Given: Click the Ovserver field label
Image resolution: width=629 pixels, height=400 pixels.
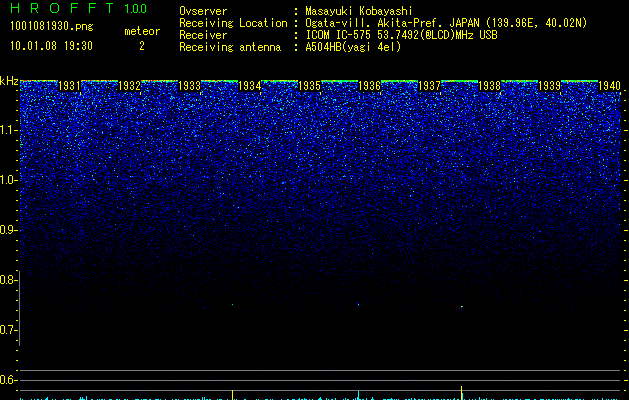Looking at the screenshot, I should point(203,11).
